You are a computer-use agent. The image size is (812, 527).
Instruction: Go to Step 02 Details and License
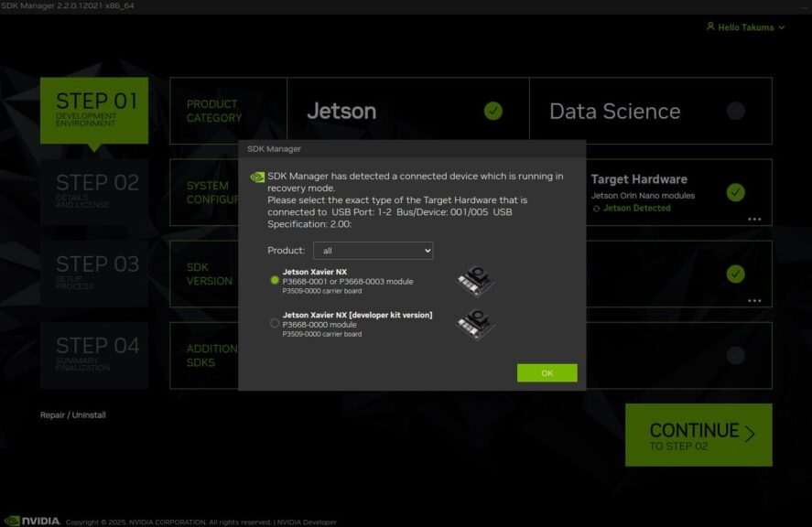[x=94, y=192]
